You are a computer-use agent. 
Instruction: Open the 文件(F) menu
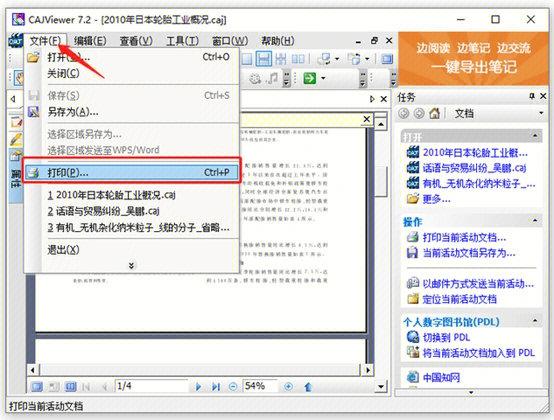[x=45, y=41]
